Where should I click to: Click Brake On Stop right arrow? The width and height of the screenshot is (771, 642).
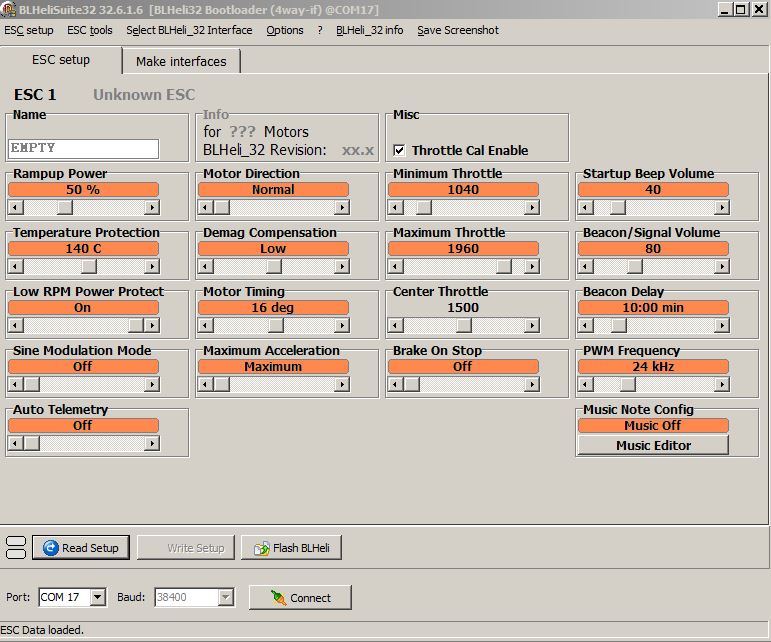(x=532, y=384)
